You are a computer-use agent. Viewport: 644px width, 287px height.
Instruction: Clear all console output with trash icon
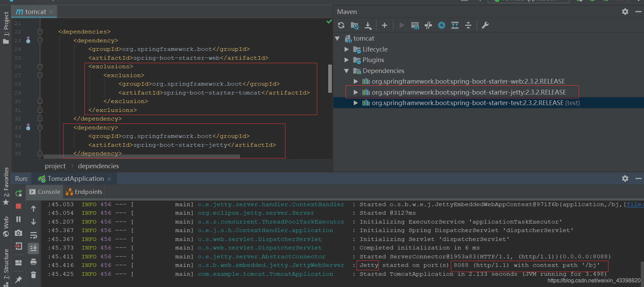[33, 275]
